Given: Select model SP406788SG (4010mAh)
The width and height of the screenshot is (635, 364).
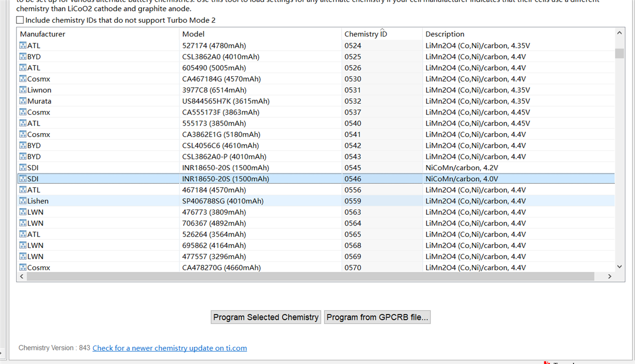Looking at the screenshot, I should [223, 201].
